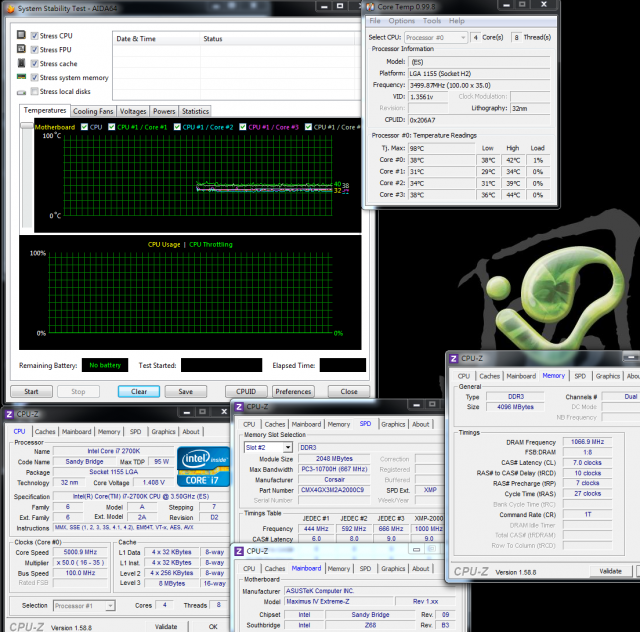Viewport: 640px width, 632px height.
Task: Open the Help menu in Core Temp
Action: pyautogui.click(x=457, y=21)
